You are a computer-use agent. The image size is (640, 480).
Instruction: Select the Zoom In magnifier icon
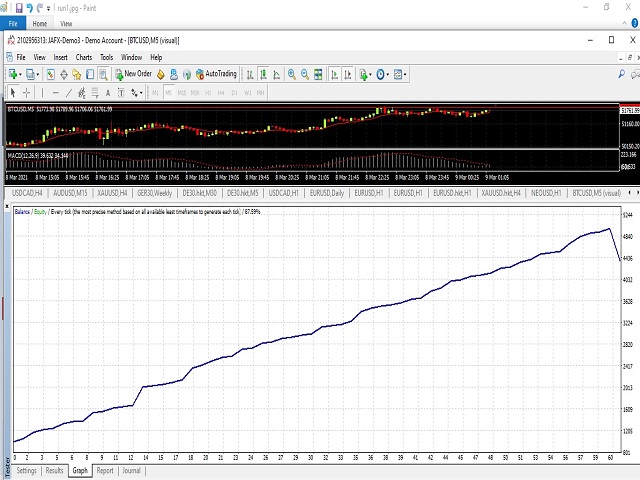pos(291,74)
